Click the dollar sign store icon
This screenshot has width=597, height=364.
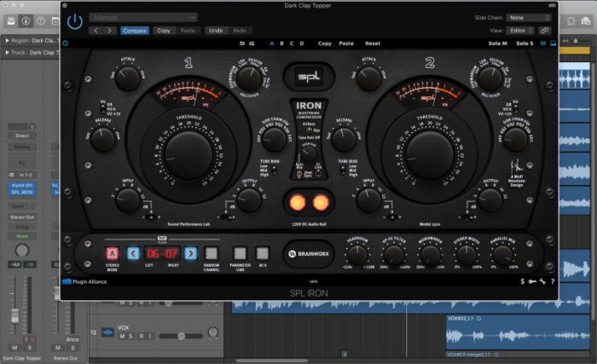pyautogui.click(x=522, y=280)
